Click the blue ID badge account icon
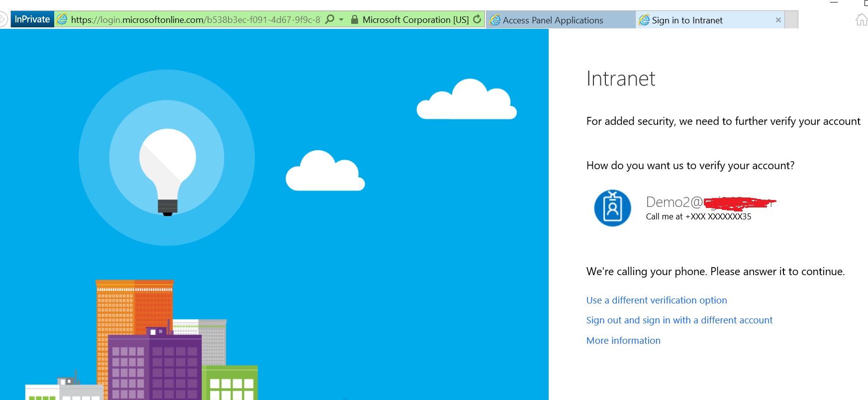 pyautogui.click(x=612, y=208)
